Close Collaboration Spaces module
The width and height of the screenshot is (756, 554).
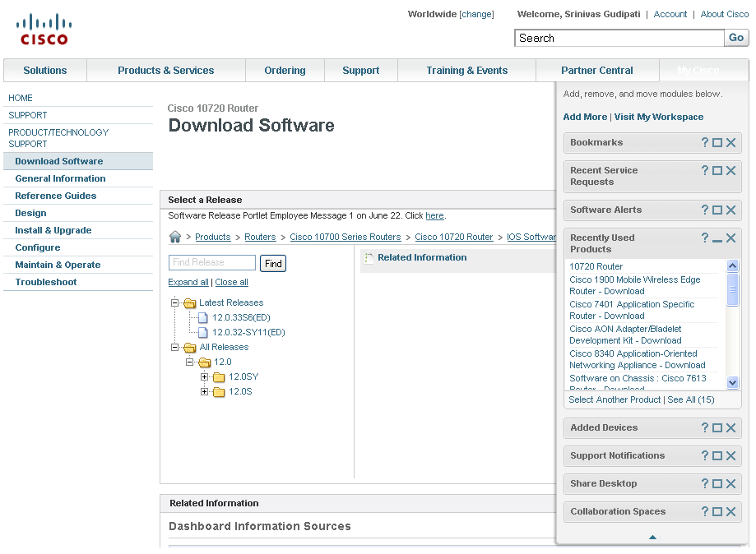pos(731,511)
